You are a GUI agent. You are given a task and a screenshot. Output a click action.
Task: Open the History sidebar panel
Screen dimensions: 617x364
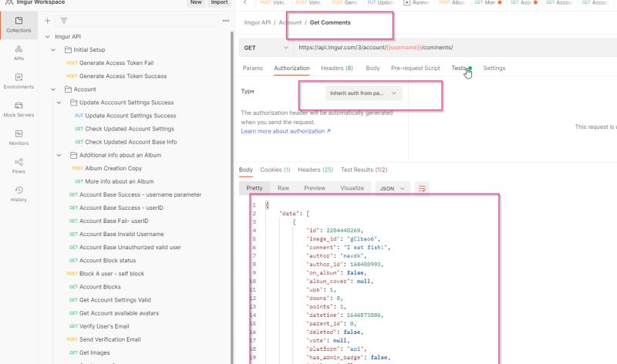pos(19,194)
